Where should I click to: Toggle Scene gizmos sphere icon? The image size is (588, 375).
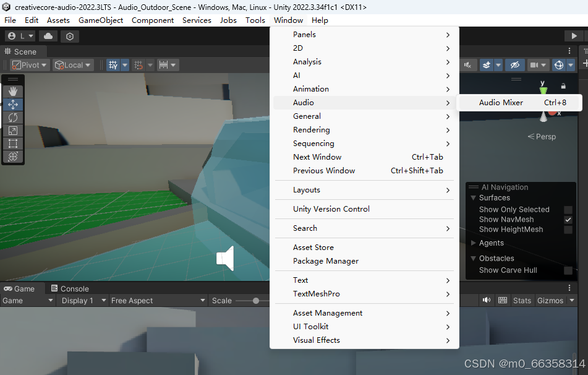pos(559,65)
